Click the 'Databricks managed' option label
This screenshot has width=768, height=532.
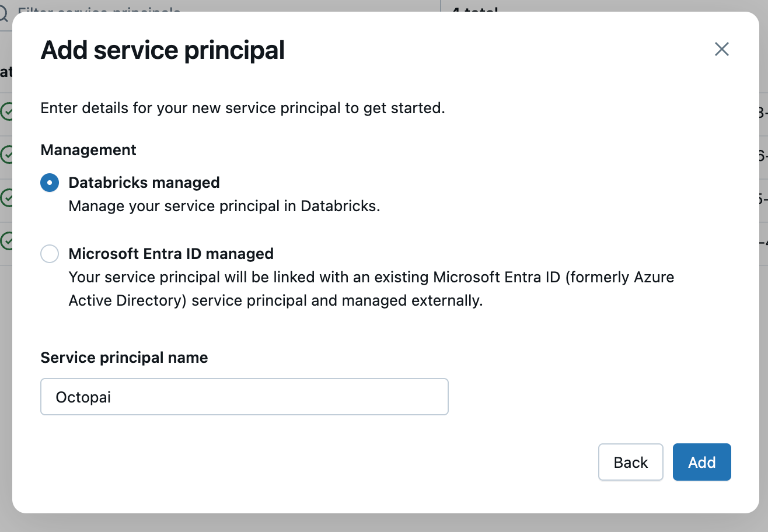[x=144, y=183]
